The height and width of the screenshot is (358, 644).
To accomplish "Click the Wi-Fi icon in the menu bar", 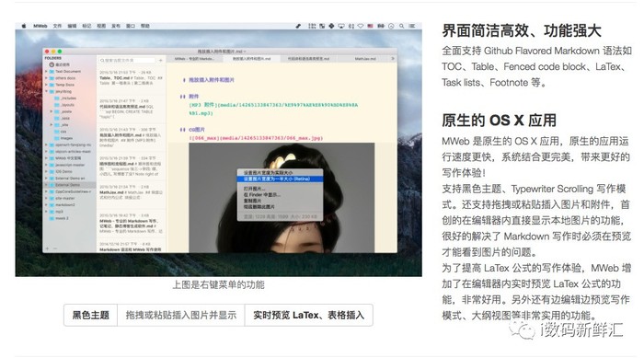I will (361, 26).
